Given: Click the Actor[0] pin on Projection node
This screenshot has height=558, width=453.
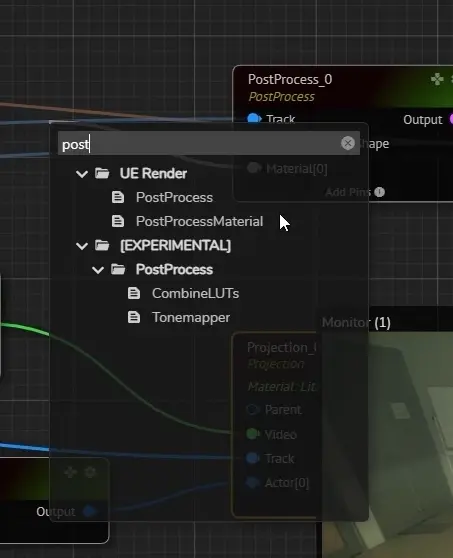Looking at the screenshot, I should (253, 483).
